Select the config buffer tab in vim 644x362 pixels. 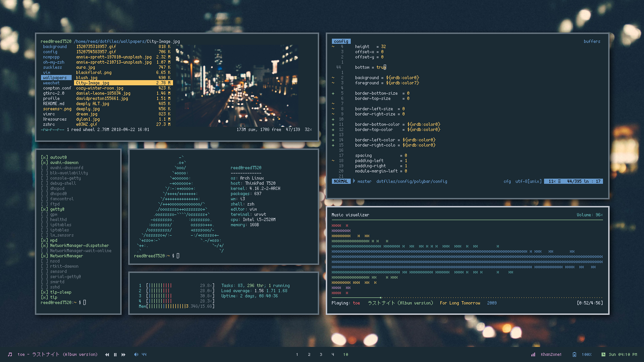click(x=341, y=41)
